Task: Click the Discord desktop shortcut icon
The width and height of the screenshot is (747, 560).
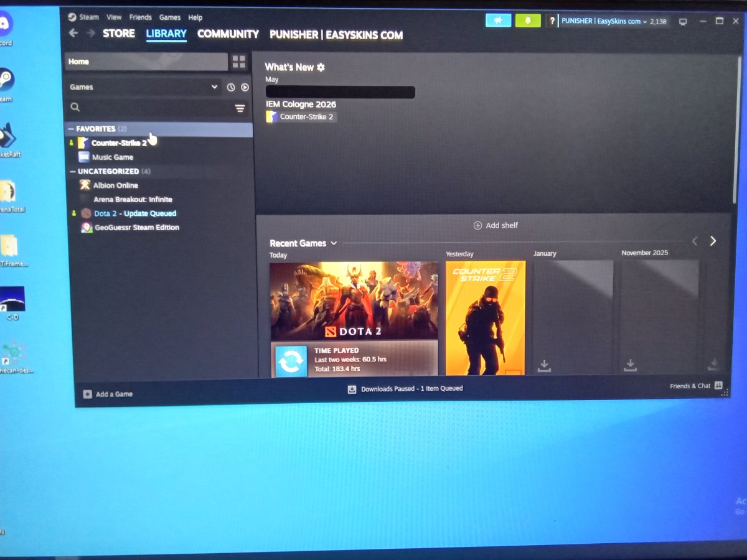Action: point(5,25)
